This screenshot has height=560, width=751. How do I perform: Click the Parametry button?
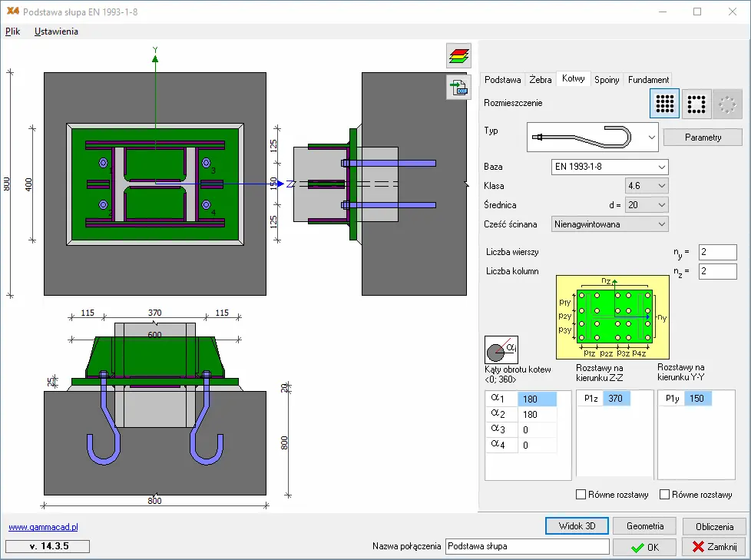coord(703,138)
